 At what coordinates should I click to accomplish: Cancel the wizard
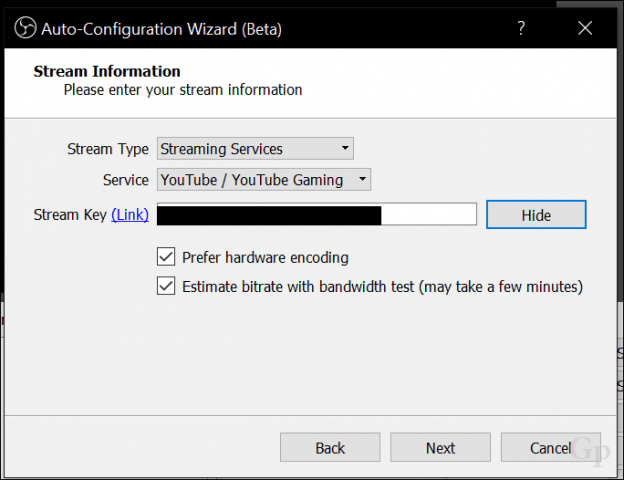(x=551, y=448)
